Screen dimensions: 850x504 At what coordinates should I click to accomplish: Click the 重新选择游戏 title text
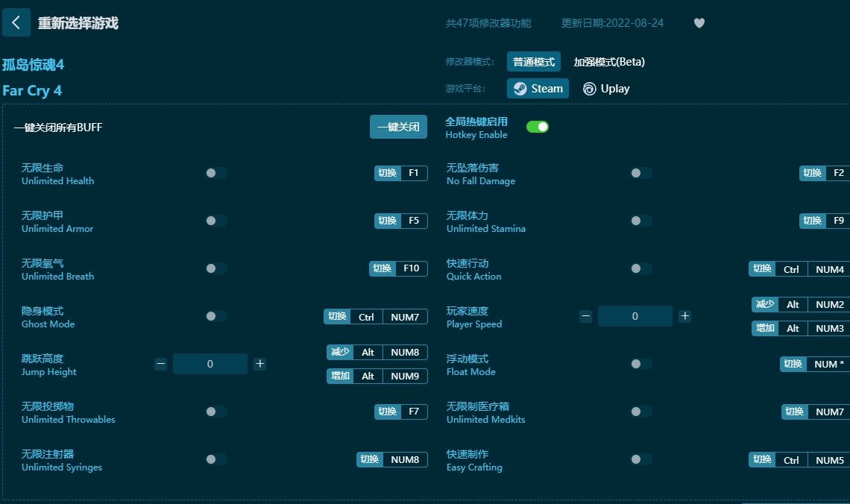78,23
